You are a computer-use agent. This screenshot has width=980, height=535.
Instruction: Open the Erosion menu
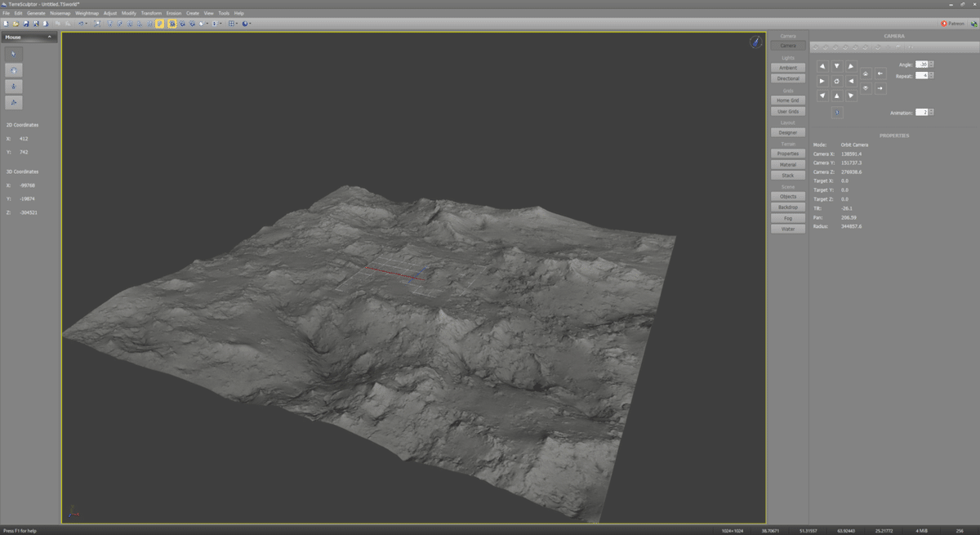click(x=174, y=13)
